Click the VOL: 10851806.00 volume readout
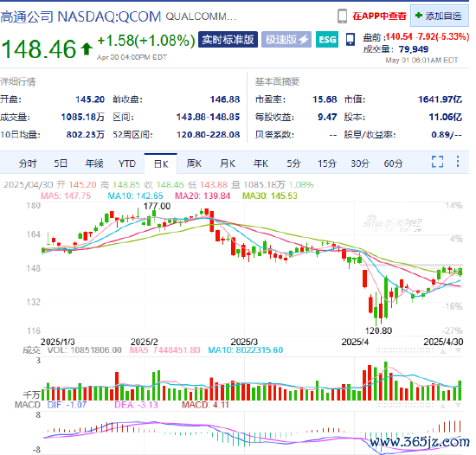The image size is (476, 455). point(85,350)
